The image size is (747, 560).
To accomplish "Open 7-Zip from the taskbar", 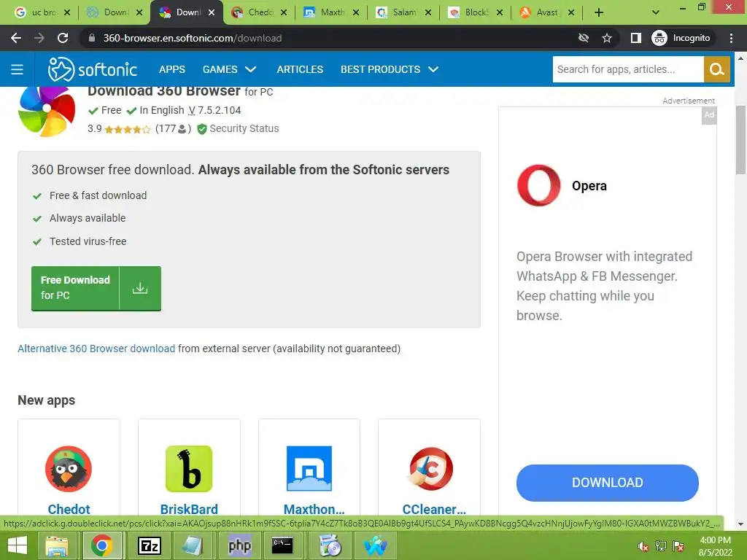I will (x=149, y=545).
